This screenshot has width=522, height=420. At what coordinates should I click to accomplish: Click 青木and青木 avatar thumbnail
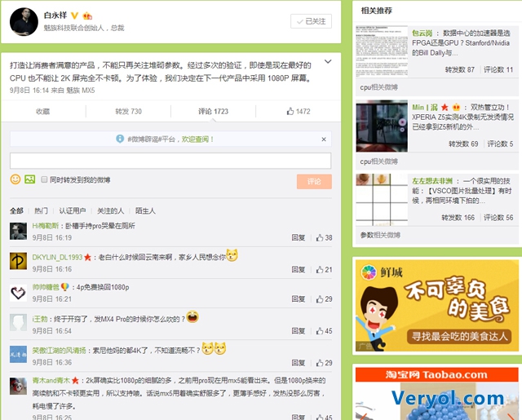18,386
